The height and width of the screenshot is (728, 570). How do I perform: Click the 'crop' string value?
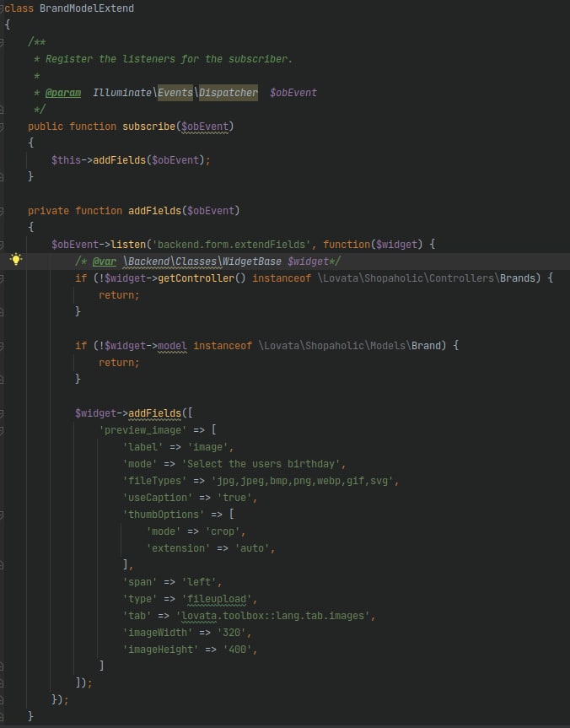click(223, 531)
